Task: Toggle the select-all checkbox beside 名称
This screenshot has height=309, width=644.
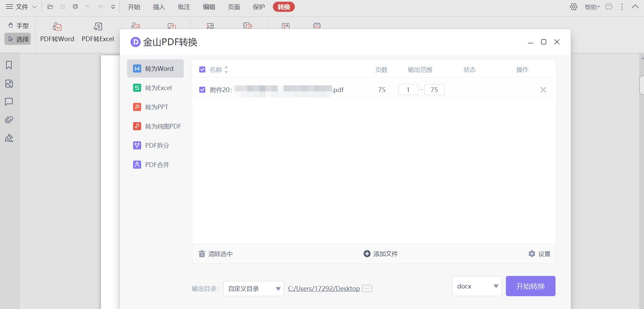Action: click(202, 69)
